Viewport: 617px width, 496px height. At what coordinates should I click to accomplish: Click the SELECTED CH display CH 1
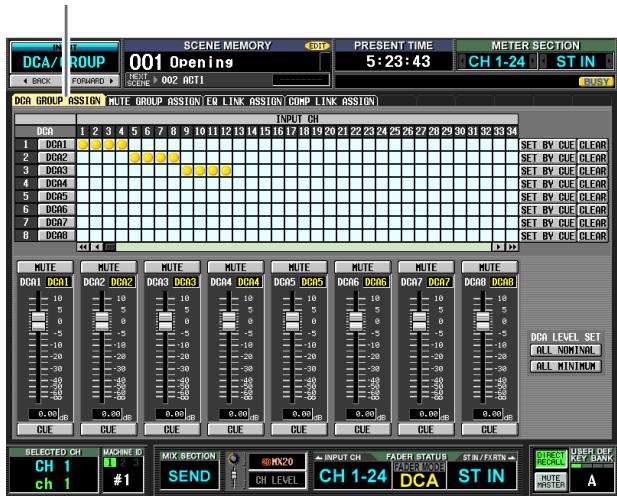point(53,466)
